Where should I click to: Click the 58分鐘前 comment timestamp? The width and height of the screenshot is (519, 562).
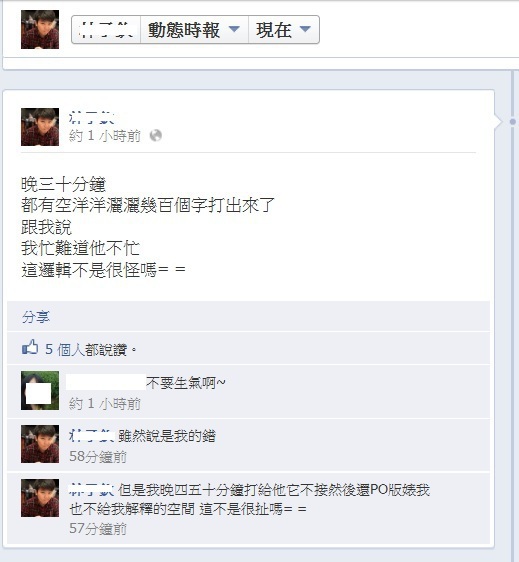[98, 457]
